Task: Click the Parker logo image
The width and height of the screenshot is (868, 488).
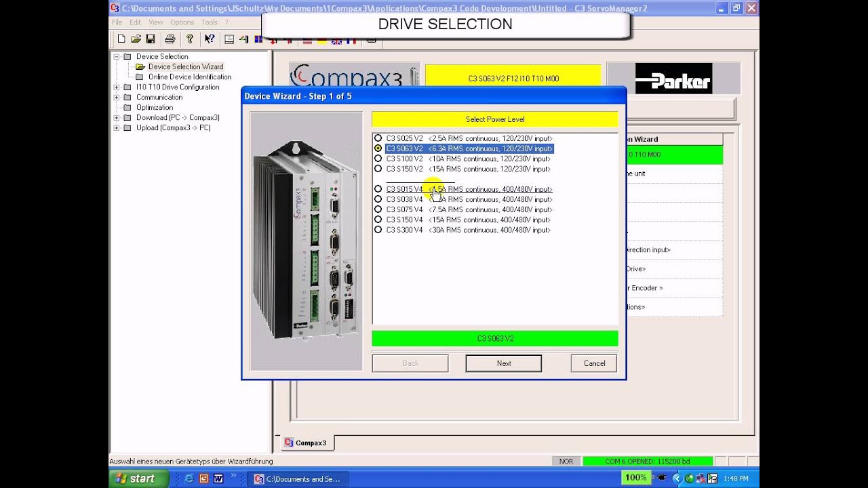Action: click(x=673, y=79)
